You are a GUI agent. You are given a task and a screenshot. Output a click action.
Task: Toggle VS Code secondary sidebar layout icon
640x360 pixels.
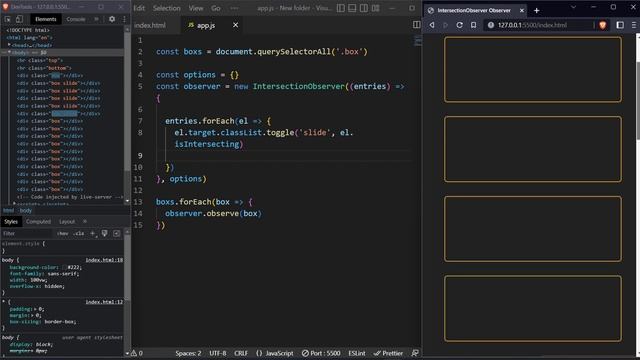(x=364, y=8)
